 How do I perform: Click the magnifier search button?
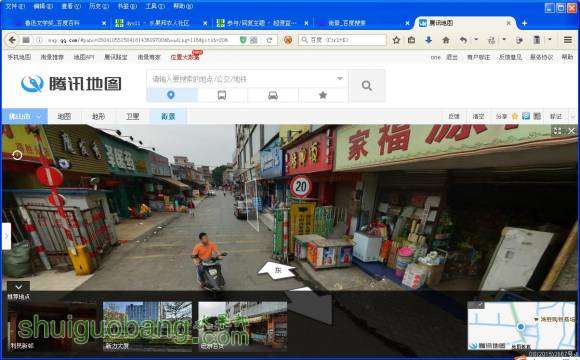click(x=367, y=86)
